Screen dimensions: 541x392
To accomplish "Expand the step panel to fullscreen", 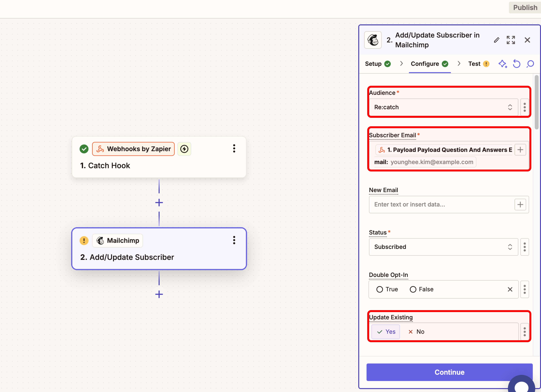I will pos(511,40).
